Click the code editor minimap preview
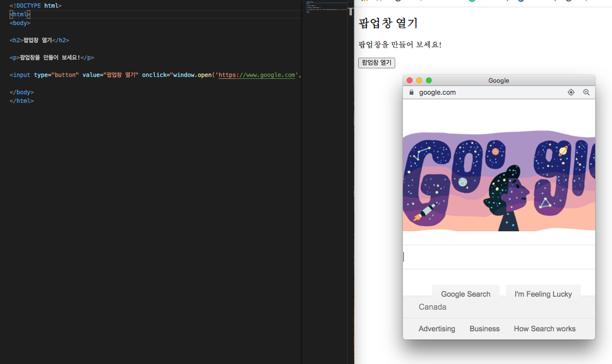612x364 pixels. (325, 7)
